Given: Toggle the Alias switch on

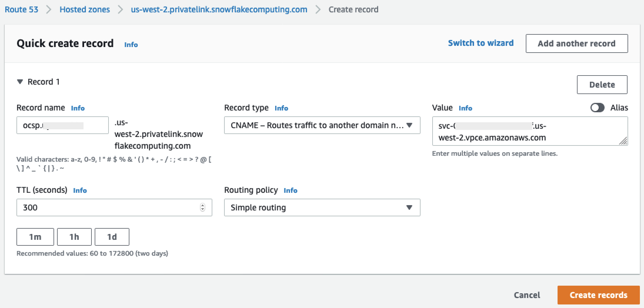Looking at the screenshot, I should pyautogui.click(x=597, y=108).
